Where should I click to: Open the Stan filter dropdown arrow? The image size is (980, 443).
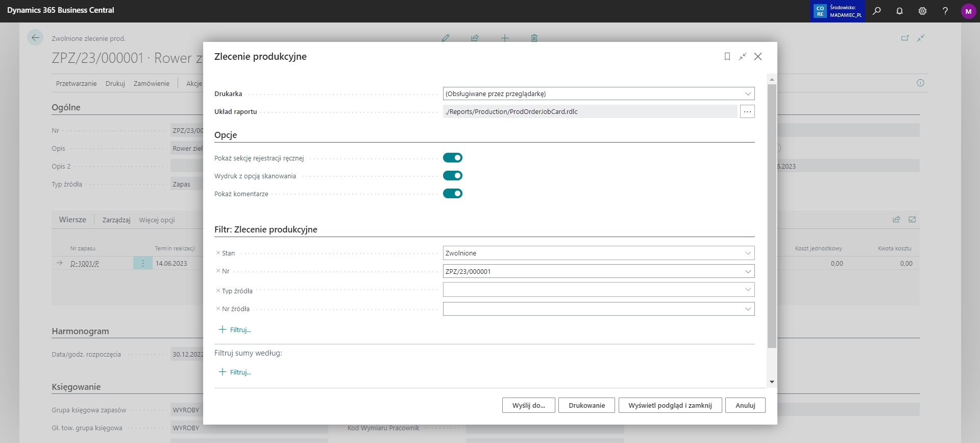click(x=748, y=253)
